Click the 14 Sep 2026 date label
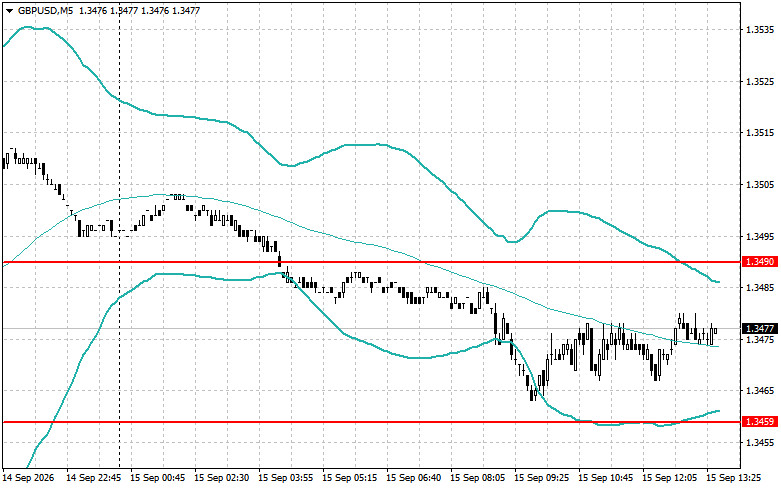 (x=28, y=478)
